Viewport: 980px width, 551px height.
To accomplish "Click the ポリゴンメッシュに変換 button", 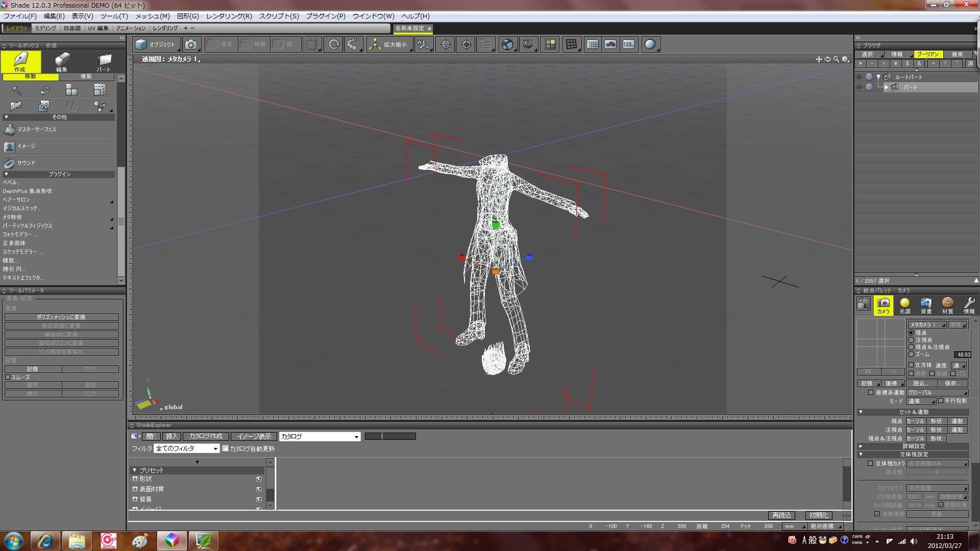I will click(x=61, y=317).
